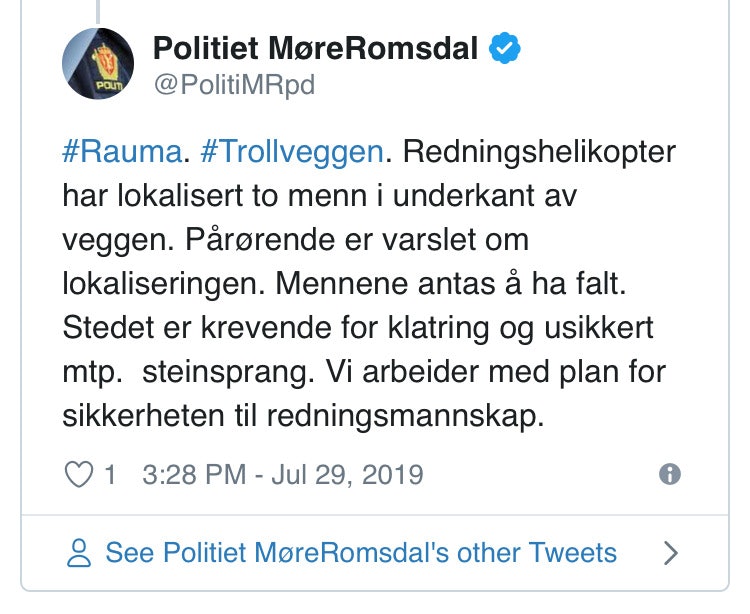
Task: Click the blue verified badge
Action: point(502,47)
